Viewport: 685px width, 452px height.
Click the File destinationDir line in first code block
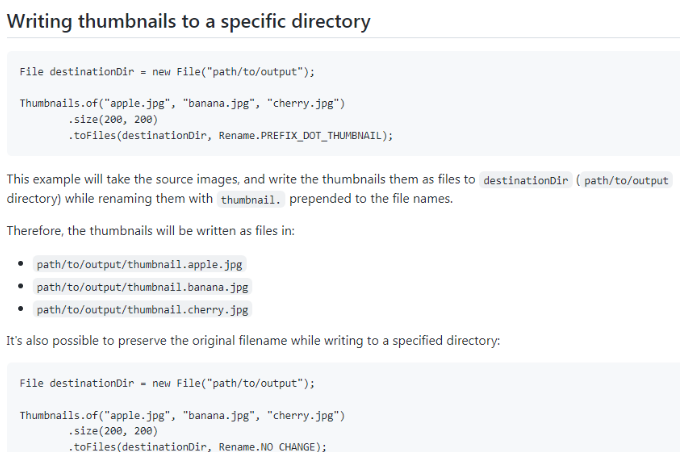tap(167, 73)
